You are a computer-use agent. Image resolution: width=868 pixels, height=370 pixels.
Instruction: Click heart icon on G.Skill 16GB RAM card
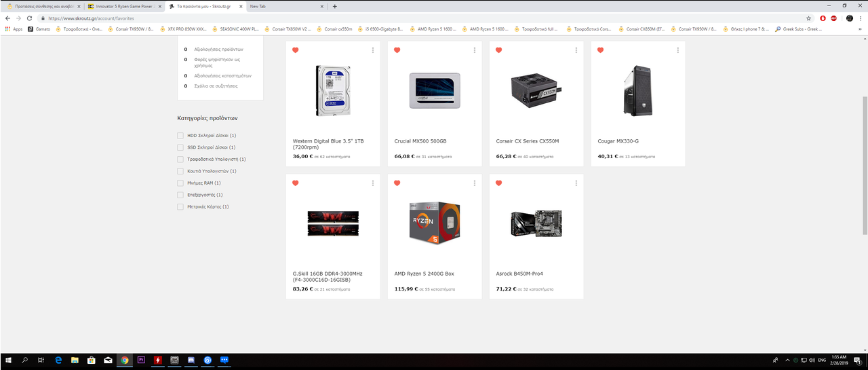(x=296, y=183)
